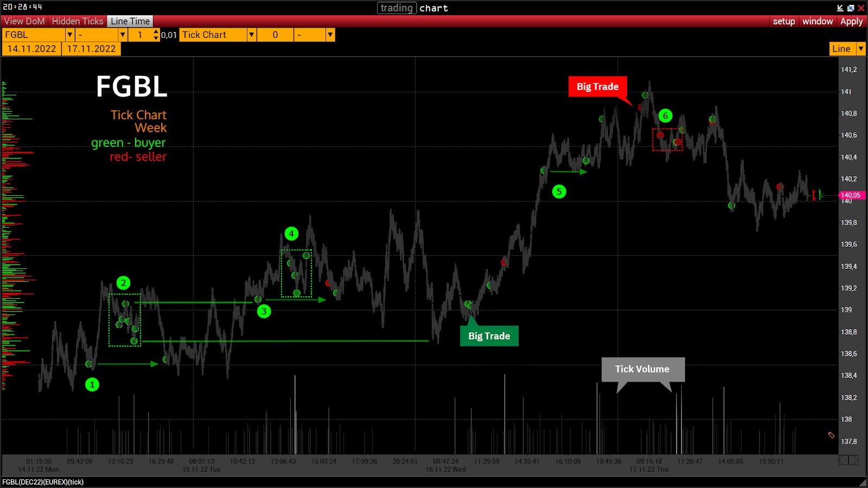
Task: Toggle the Line Time option
Action: point(130,21)
